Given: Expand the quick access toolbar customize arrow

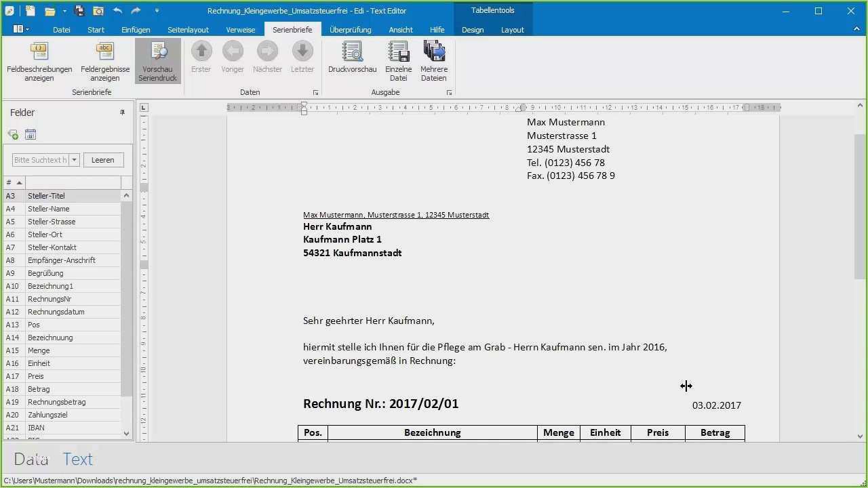Looking at the screenshot, I should pos(157,11).
